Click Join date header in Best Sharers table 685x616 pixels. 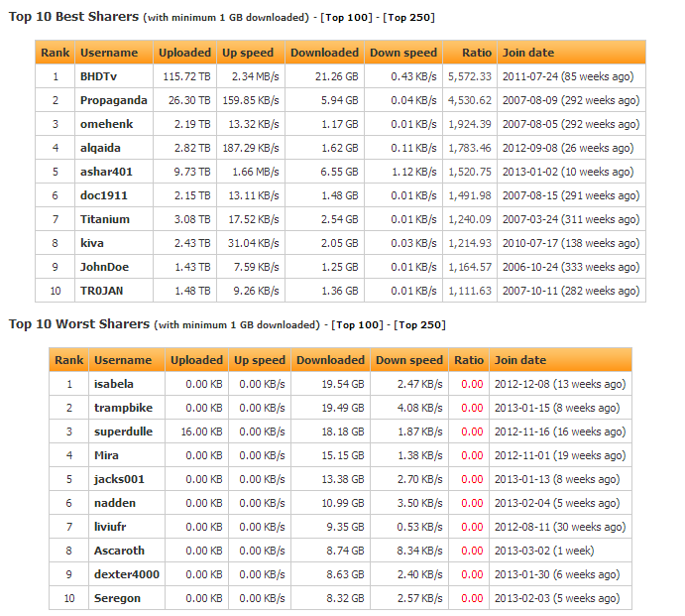528,53
